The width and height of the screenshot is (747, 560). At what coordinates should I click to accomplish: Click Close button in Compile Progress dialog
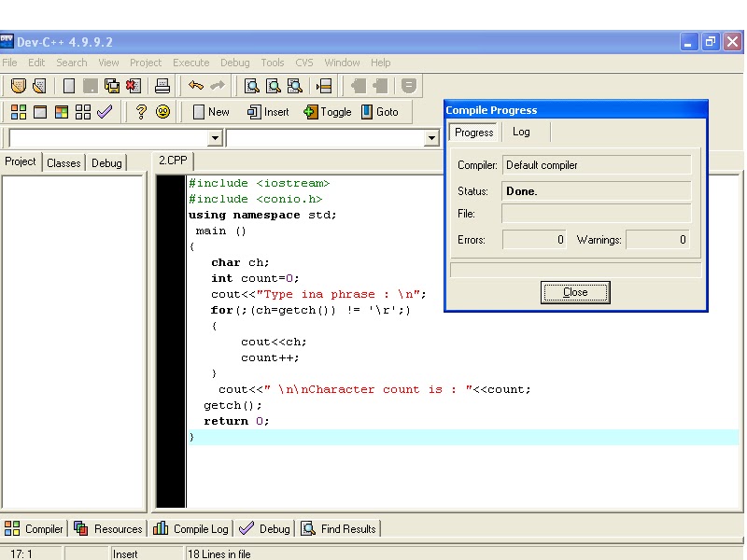coord(575,292)
